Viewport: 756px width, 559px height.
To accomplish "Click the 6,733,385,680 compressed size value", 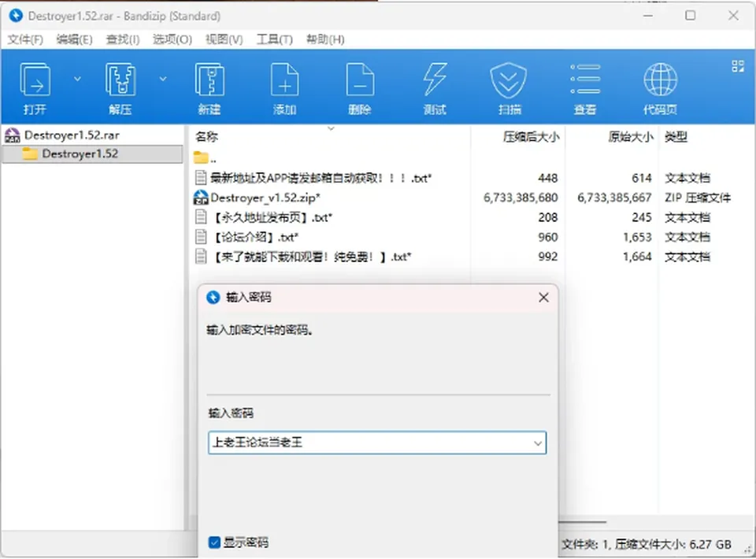I will pos(521,198).
